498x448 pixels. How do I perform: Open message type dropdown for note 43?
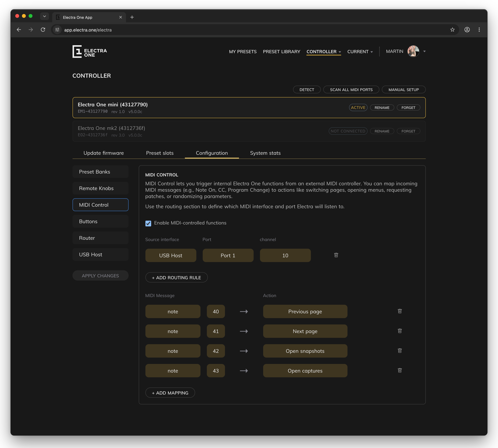(173, 370)
